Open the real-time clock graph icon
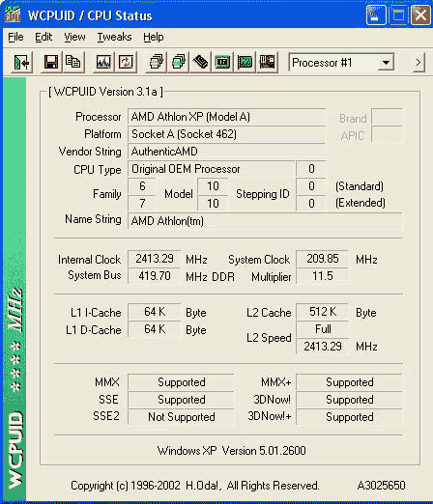 coord(103,62)
